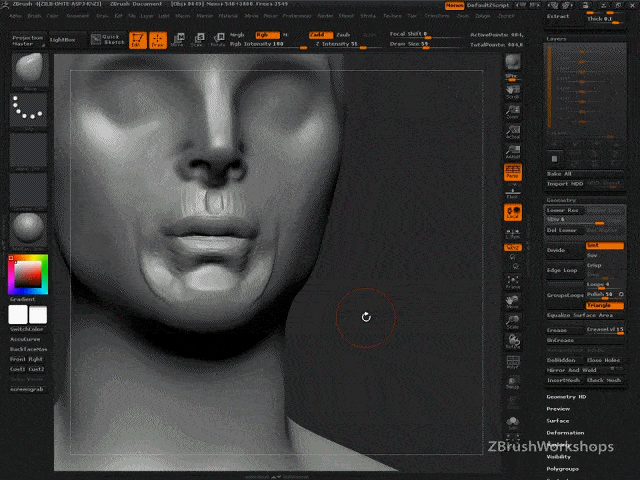Open stroke type dots thumbnail

[29, 111]
